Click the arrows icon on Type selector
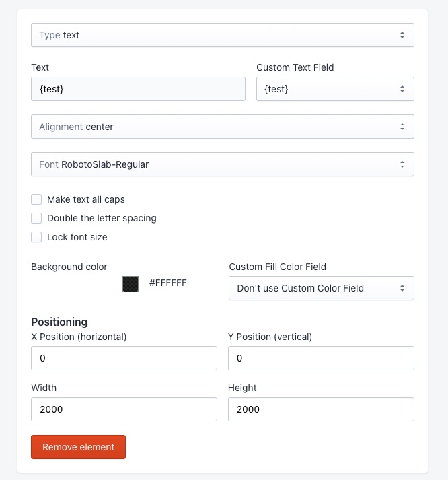This screenshot has width=448, height=480. pos(402,35)
